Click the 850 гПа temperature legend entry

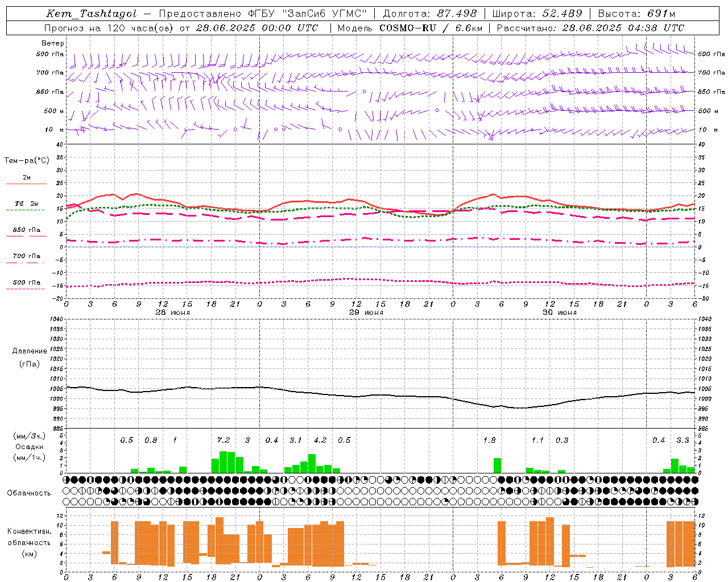(x=26, y=230)
